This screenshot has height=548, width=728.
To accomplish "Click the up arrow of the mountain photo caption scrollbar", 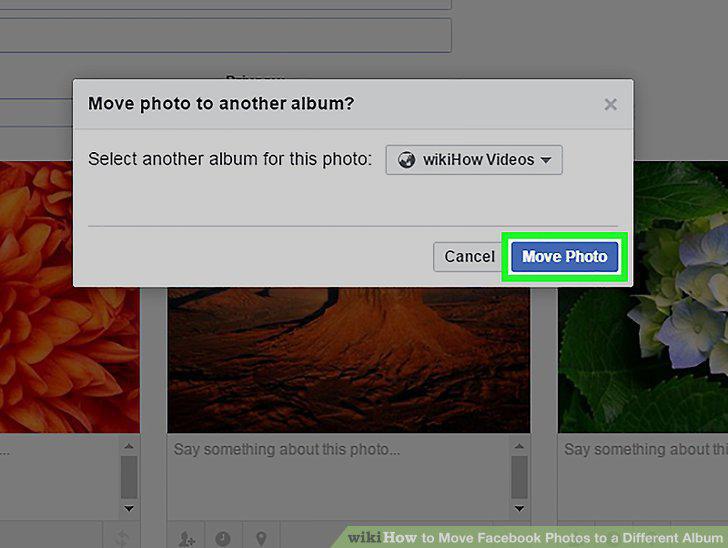I will 519,446.
